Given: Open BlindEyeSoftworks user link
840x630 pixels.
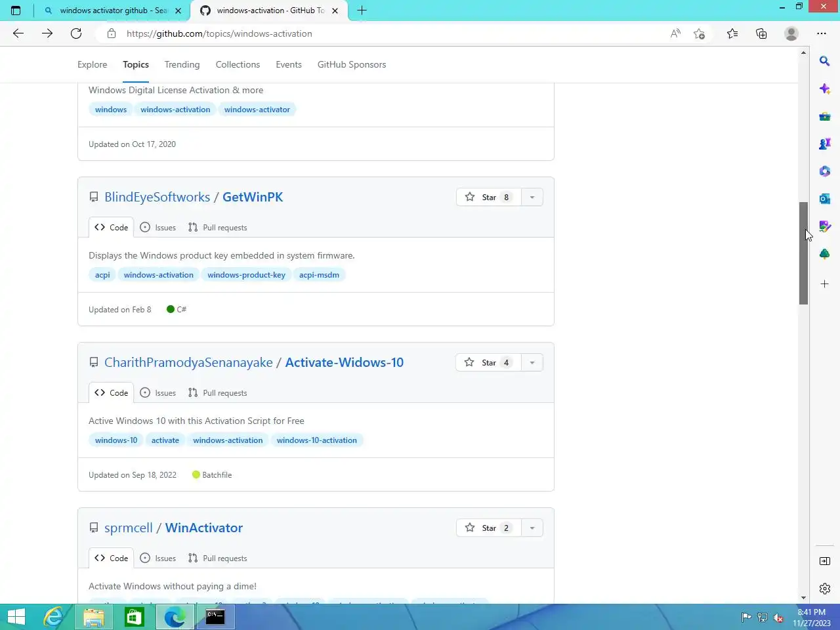Looking at the screenshot, I should point(157,198).
